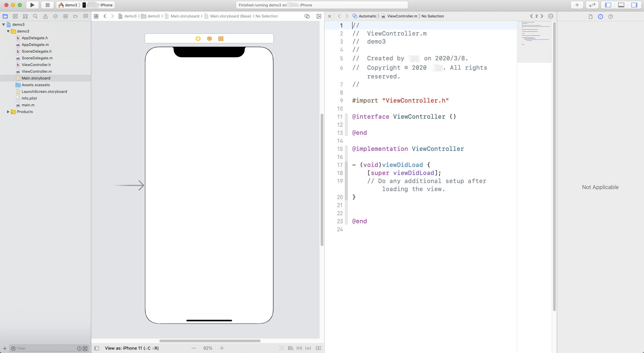Image resolution: width=644 pixels, height=353 pixels.
Task: Click the navigator Filter field
Action: pyautogui.click(x=40, y=348)
